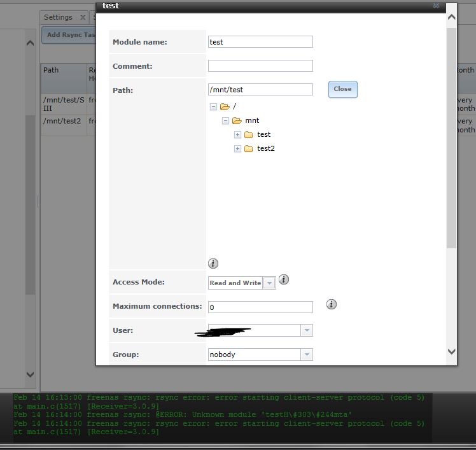476x450 pixels.
Task: Click the info icon below the path tree
Action: (x=213, y=264)
